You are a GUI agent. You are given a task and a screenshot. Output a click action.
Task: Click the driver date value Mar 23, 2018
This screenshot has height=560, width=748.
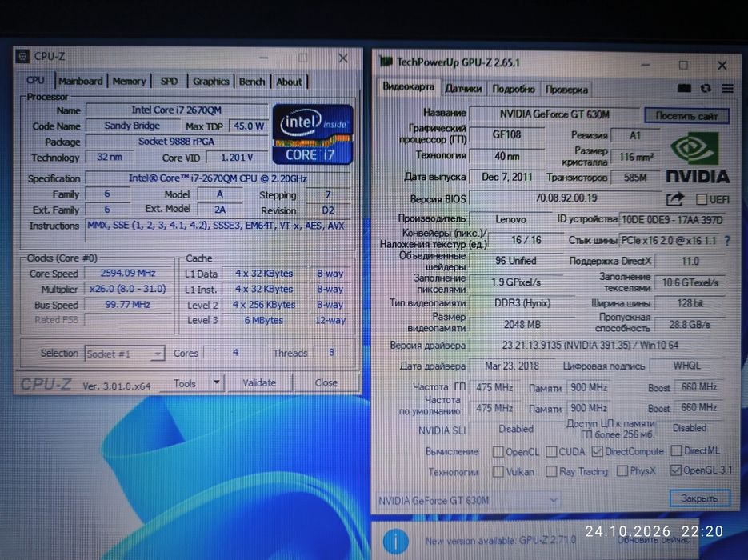pos(512,366)
